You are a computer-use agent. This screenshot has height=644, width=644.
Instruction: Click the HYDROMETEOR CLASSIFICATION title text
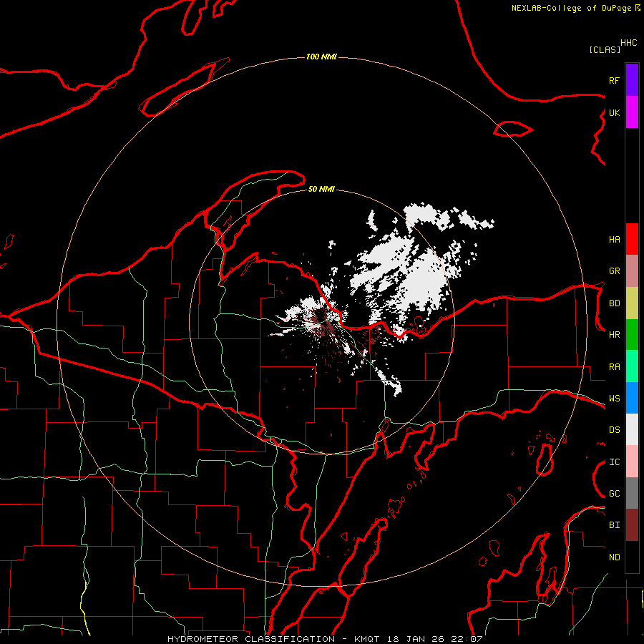pyautogui.click(x=251, y=639)
